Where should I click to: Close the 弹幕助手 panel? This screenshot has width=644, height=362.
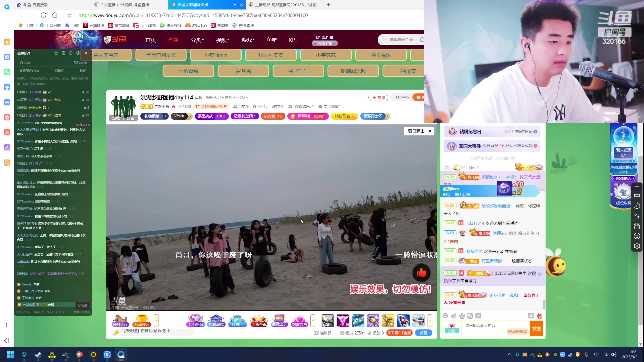click(x=86, y=53)
